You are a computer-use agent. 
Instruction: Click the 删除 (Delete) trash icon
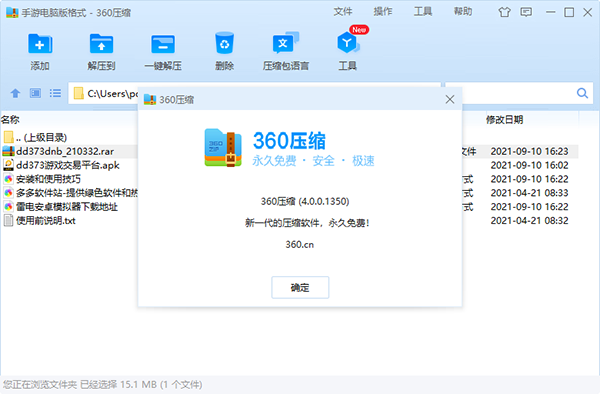pos(224,43)
